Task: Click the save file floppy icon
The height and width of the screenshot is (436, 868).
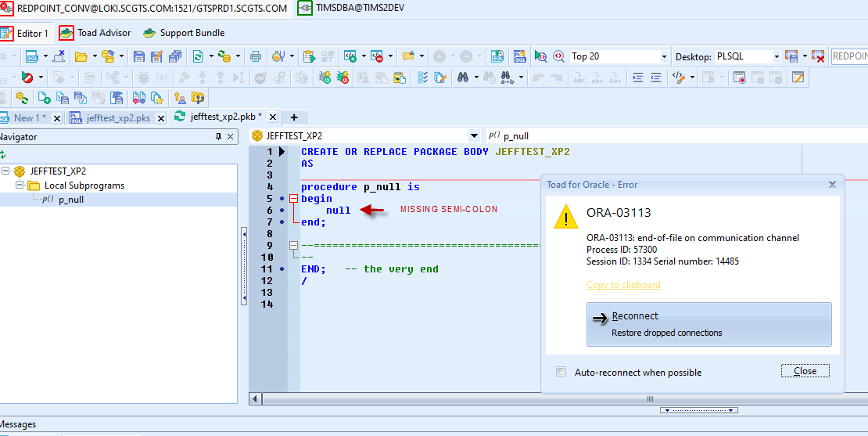Action: pyautogui.click(x=139, y=56)
